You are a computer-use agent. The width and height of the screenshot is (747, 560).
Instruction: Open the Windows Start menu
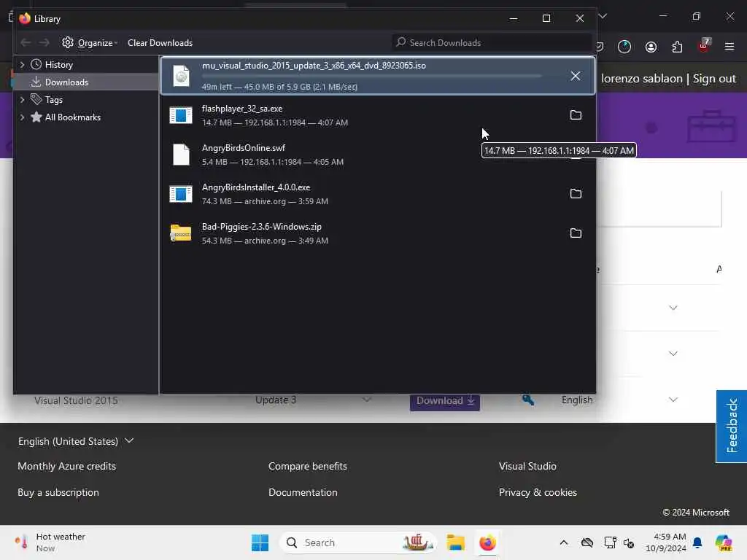(260, 542)
